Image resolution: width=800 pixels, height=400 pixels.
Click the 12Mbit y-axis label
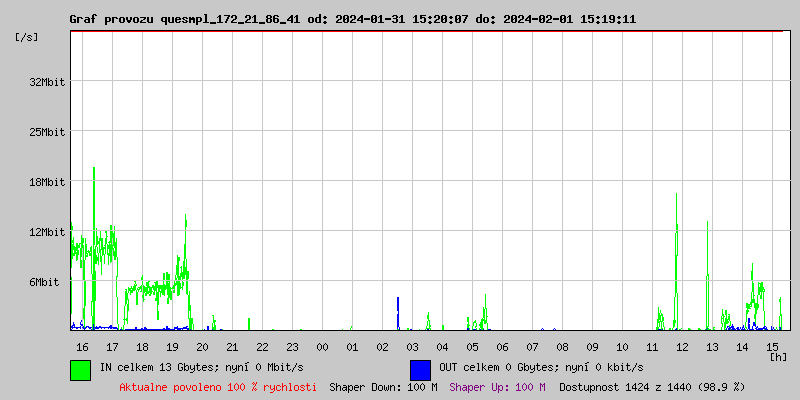coord(47,232)
